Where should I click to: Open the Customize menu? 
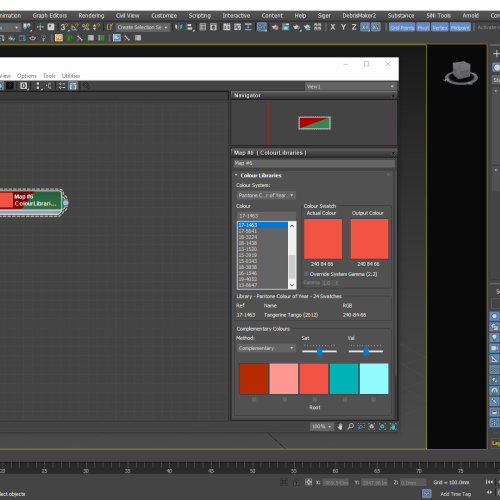(164, 15)
